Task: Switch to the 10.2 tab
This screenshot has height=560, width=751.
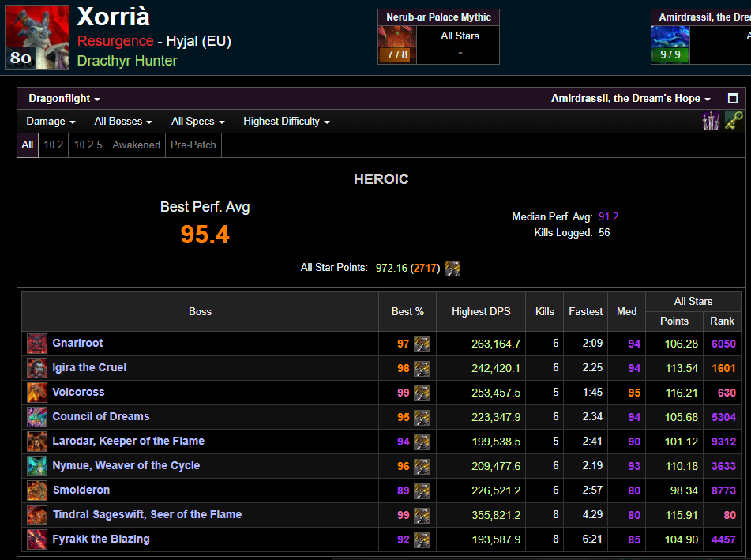Action: pyautogui.click(x=54, y=145)
